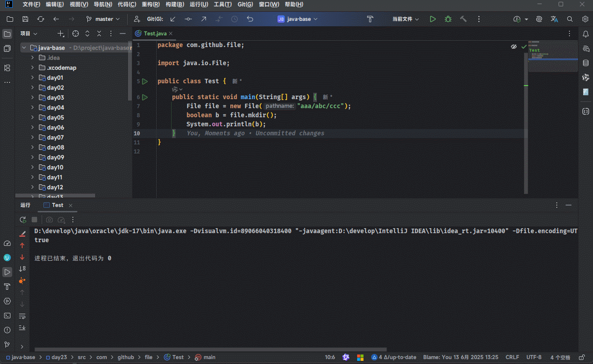The height and width of the screenshot is (364, 593).
Task: Click the code minimap thumbnail
Action: point(553,57)
